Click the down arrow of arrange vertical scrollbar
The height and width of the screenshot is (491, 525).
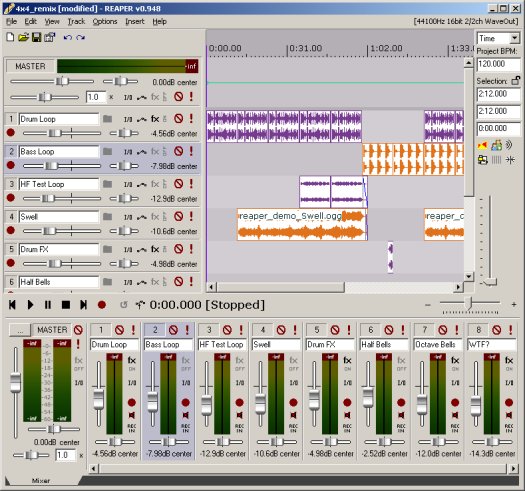click(x=468, y=277)
